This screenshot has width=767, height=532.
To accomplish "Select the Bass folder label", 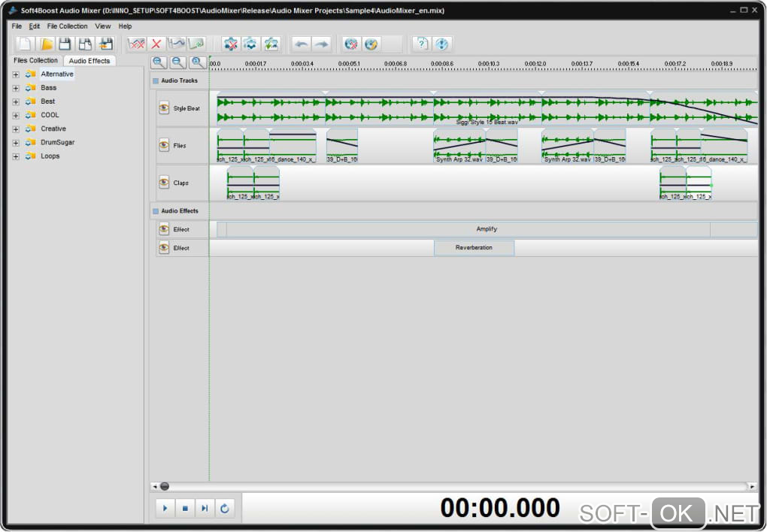I will coord(48,87).
